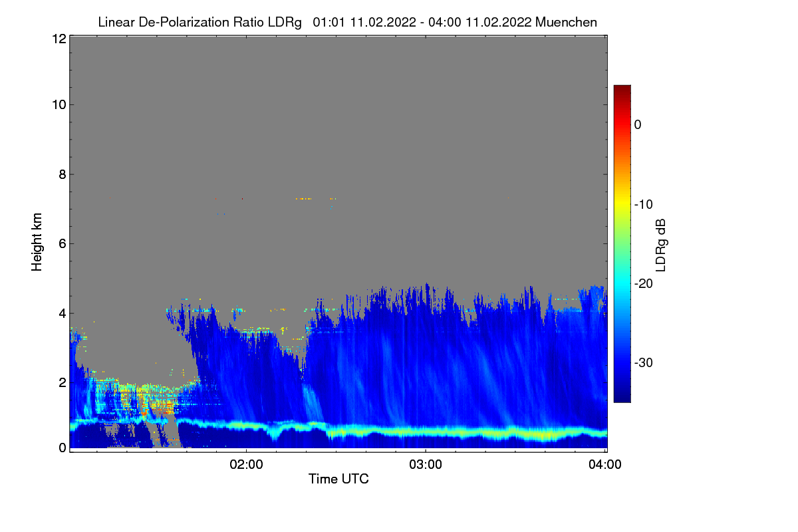Click the 04:00 time tick label

click(x=605, y=464)
